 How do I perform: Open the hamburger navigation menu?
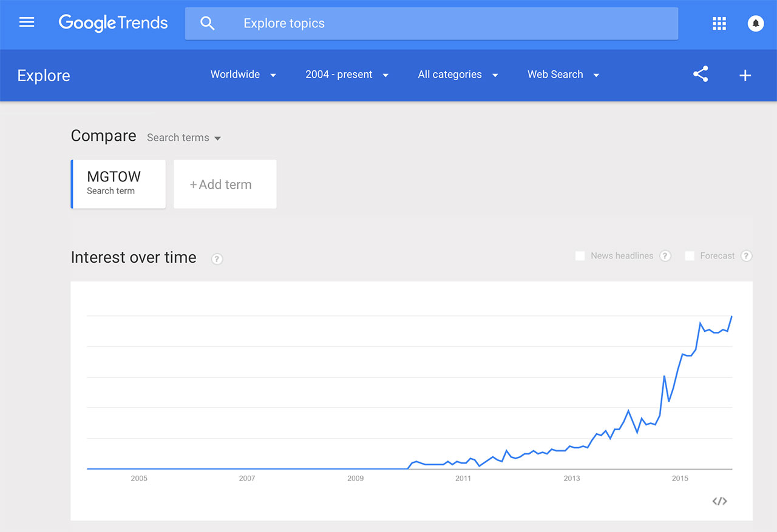27,23
